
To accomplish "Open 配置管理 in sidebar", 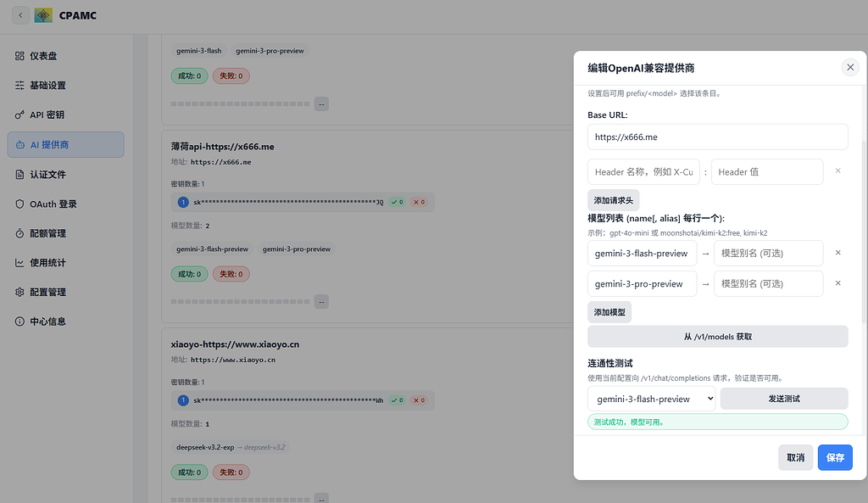I will [66, 292].
